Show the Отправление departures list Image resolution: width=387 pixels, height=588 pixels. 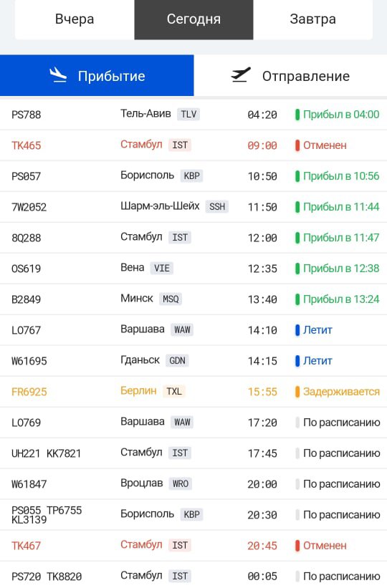click(x=290, y=75)
